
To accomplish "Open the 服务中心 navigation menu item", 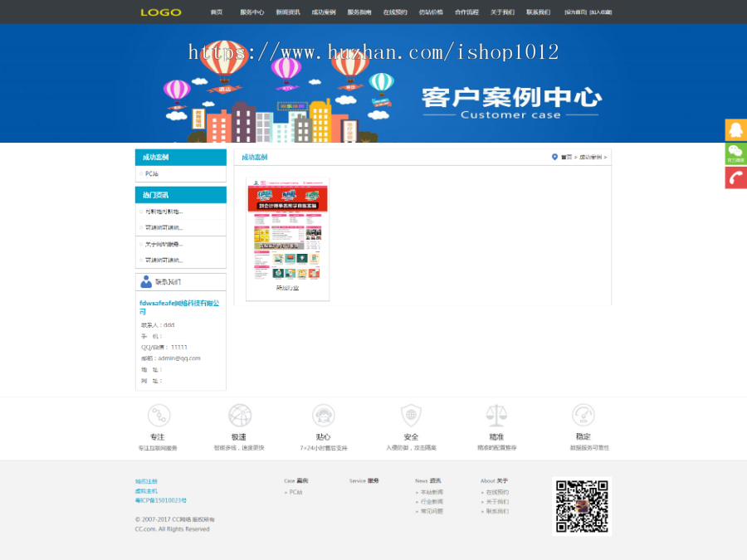I will point(252,12).
